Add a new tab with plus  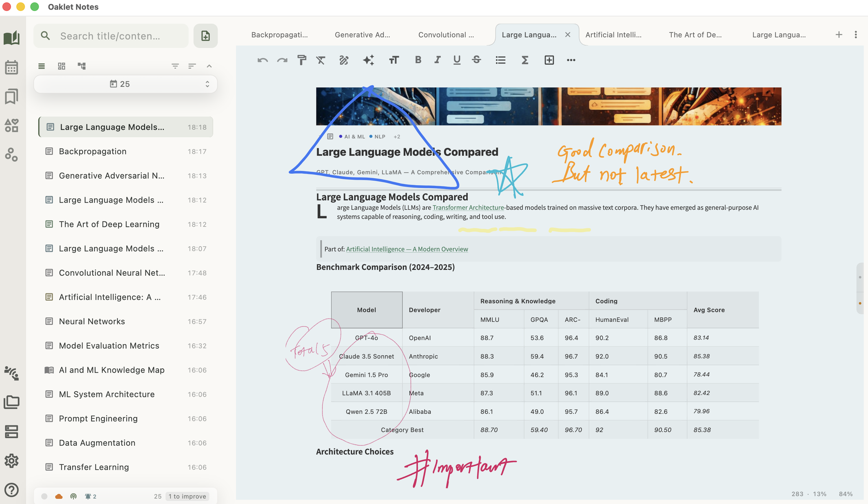[839, 35]
